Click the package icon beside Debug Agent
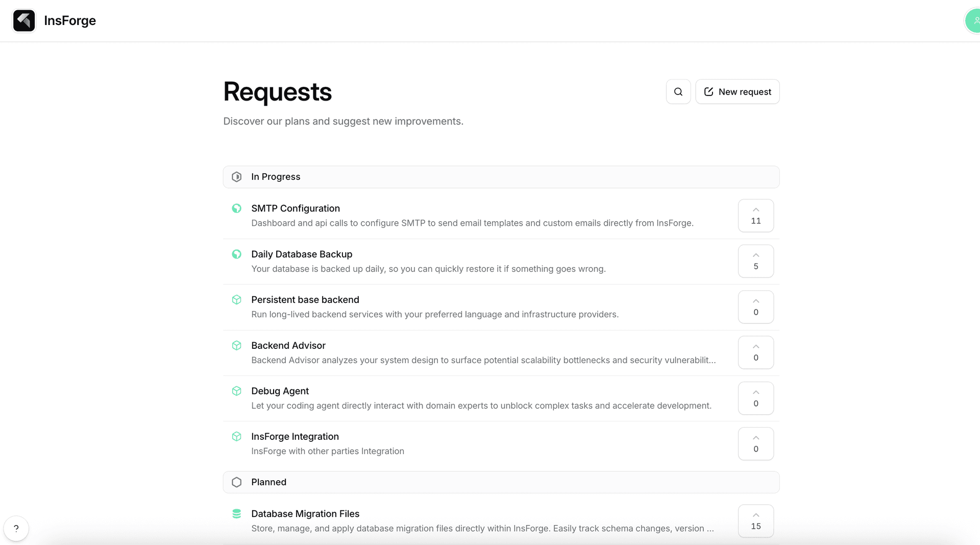The image size is (980, 545). 236,391
